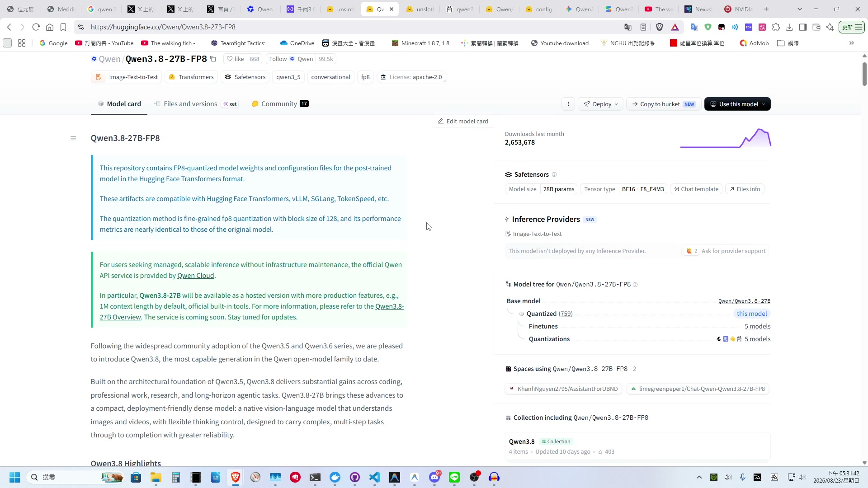Image resolution: width=868 pixels, height=488 pixels.
Task: Open the OneDrive bookmark
Action: click(x=297, y=43)
